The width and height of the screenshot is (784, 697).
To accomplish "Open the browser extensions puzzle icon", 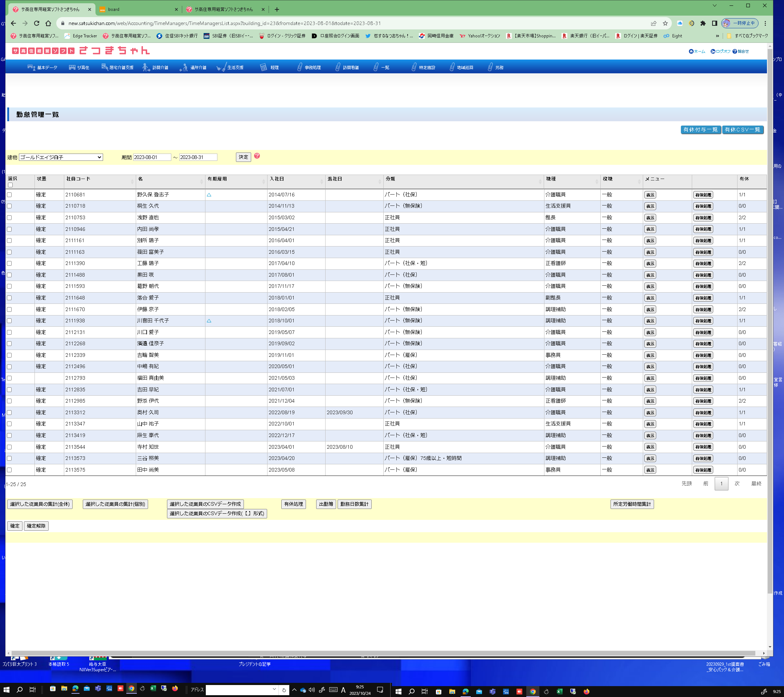I will [x=703, y=23].
